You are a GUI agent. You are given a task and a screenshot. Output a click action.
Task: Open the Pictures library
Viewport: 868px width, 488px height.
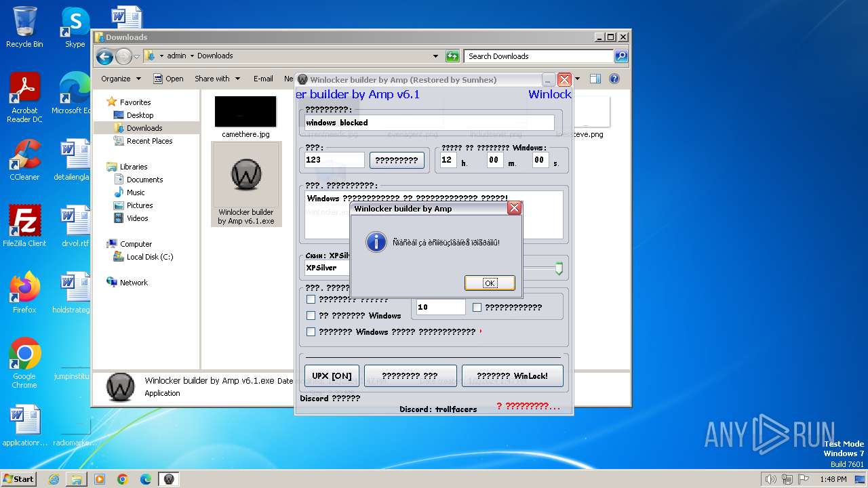point(140,205)
